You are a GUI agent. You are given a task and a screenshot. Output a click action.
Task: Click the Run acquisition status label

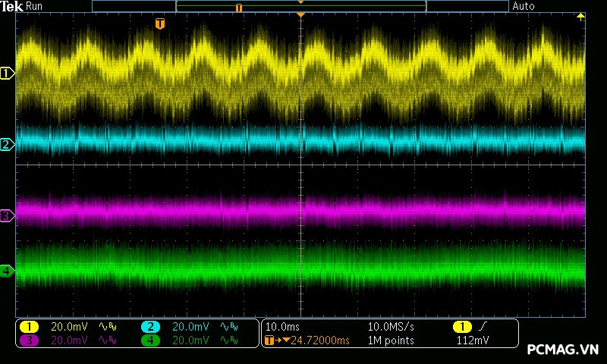pos(35,6)
